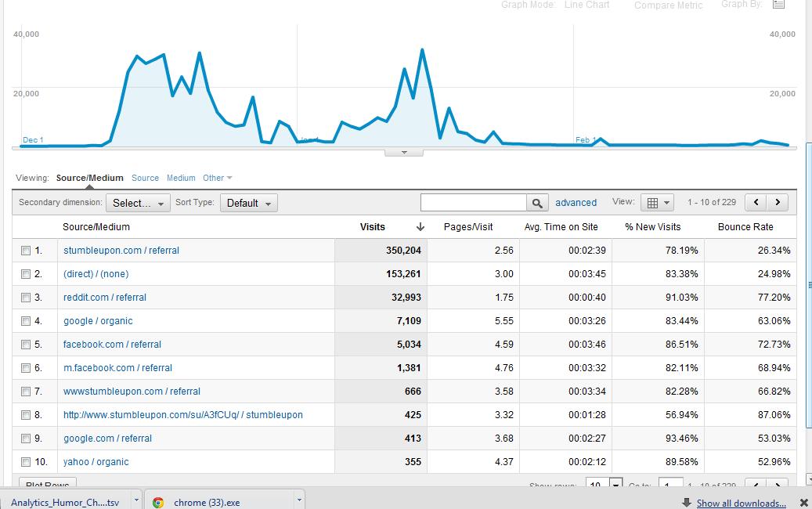Open wwwstumbleupon.com / referral source link

click(x=132, y=392)
